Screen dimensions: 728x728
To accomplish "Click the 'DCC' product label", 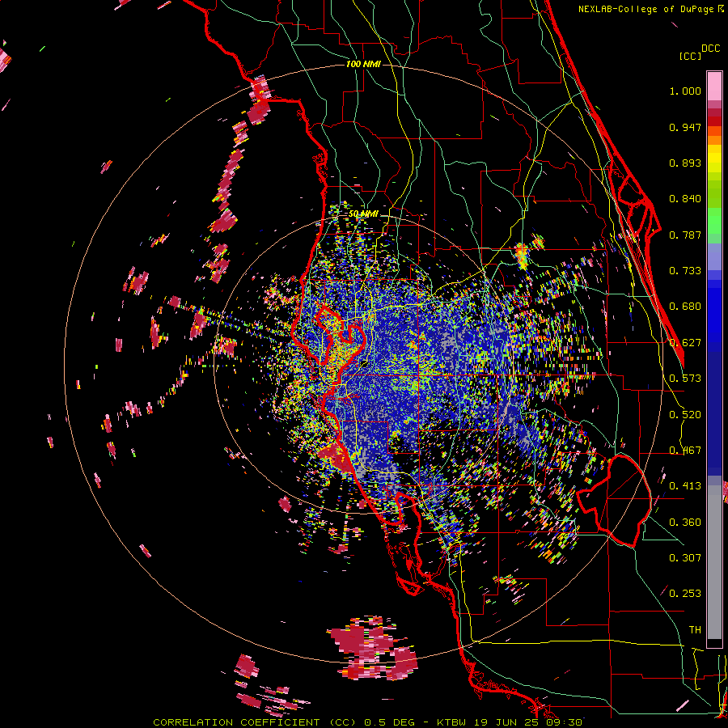I will (x=711, y=49).
